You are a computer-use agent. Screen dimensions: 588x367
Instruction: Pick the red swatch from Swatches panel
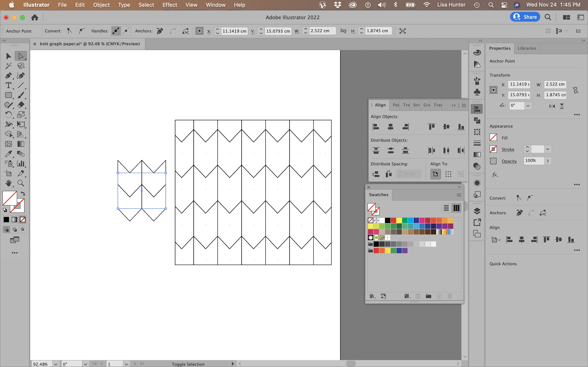394,220
